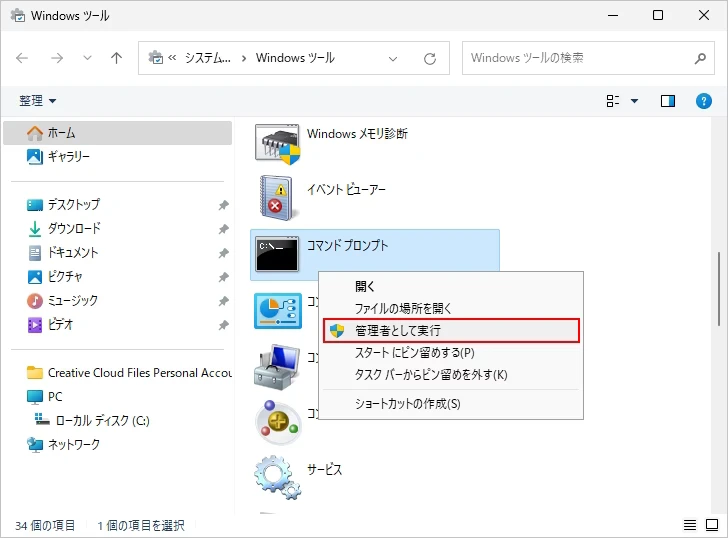
Task: Click the pin icon beside ピクチャ
Action: tap(224, 277)
